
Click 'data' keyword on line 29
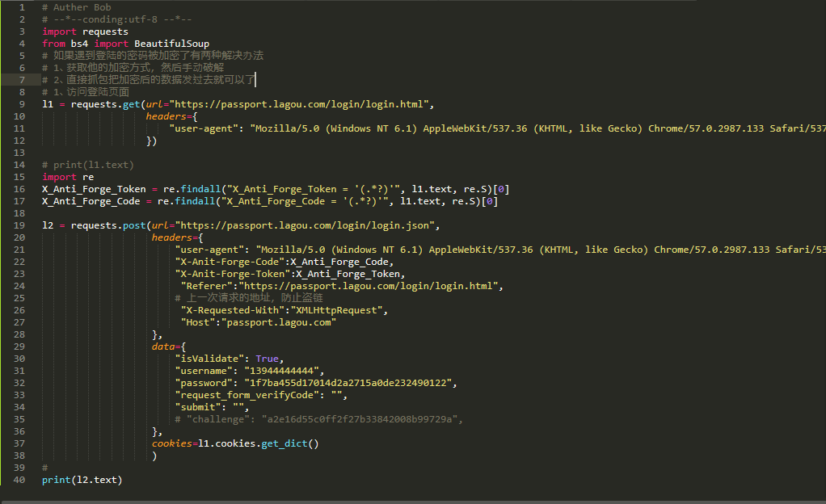pos(163,346)
